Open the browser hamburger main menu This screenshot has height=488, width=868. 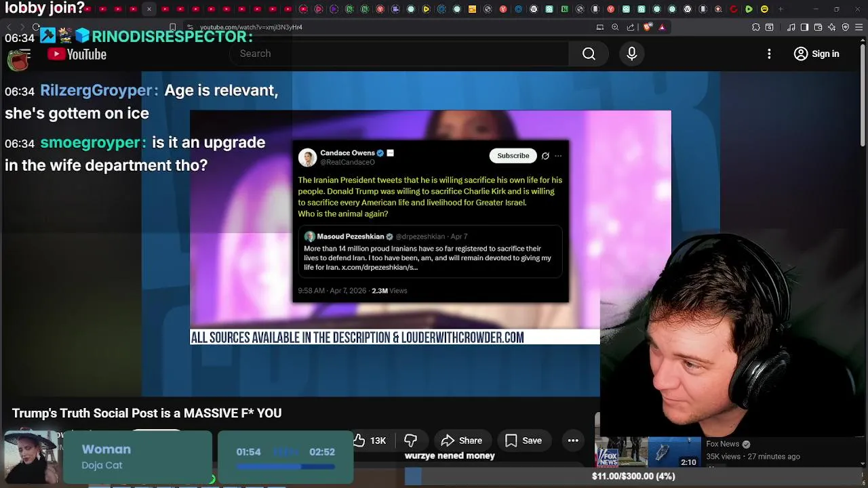pyautogui.click(x=859, y=27)
